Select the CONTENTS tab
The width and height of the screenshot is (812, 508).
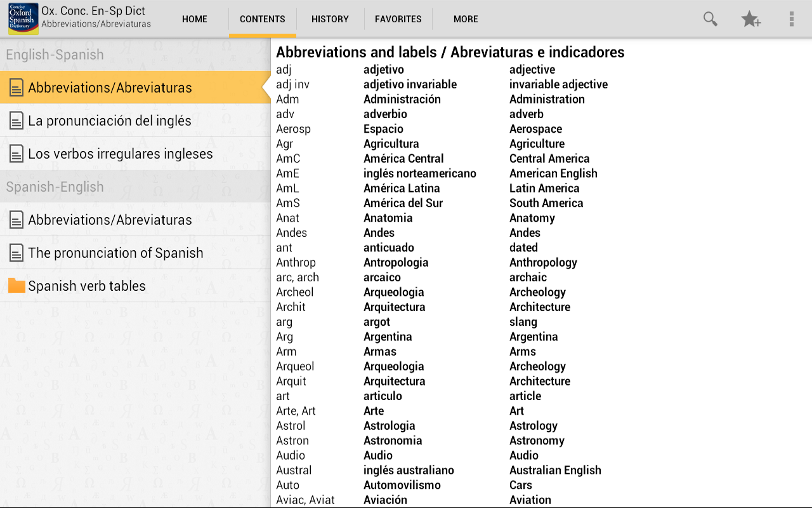[263, 19]
